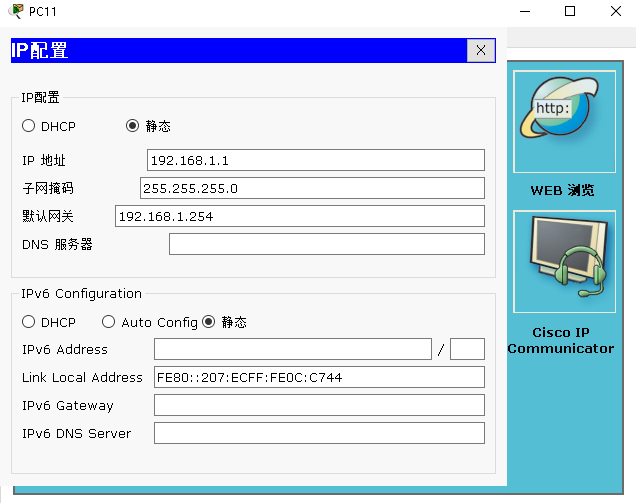This screenshot has width=636, height=503.
Task: Click the 默认网关 input field
Action: click(300, 216)
